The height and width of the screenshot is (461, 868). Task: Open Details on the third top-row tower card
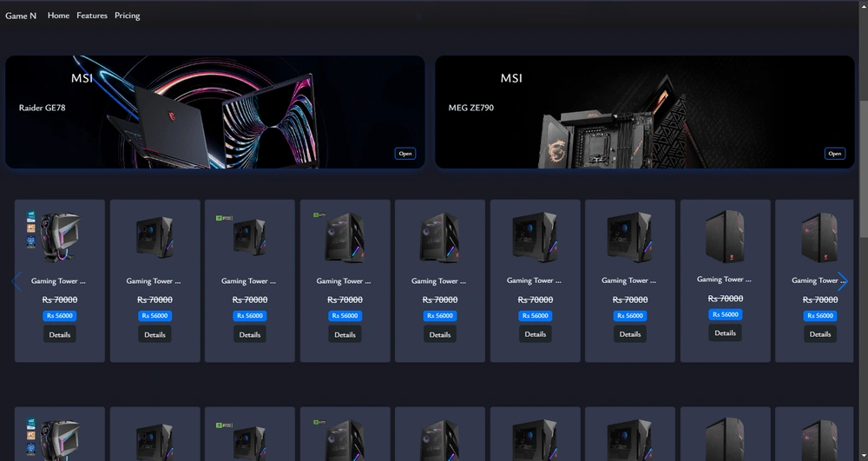pos(250,334)
